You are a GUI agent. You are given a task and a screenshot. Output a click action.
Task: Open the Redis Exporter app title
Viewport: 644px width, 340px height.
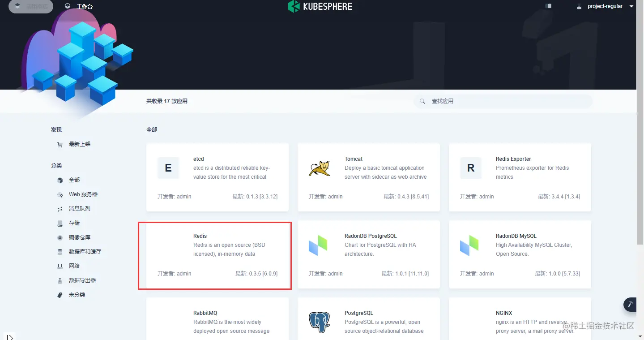click(513, 159)
